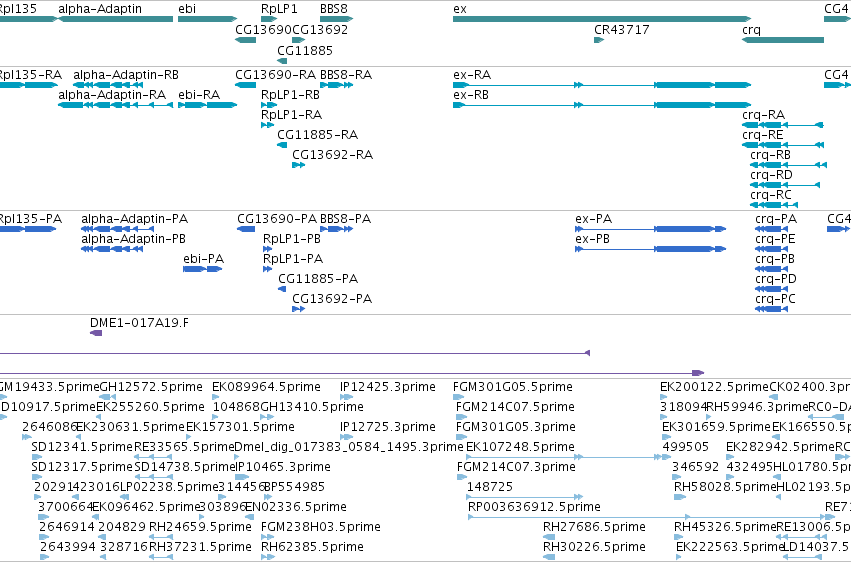This screenshot has height=562, width=851.
Task: Select the ex-RA transcript label
Action: (472, 74)
